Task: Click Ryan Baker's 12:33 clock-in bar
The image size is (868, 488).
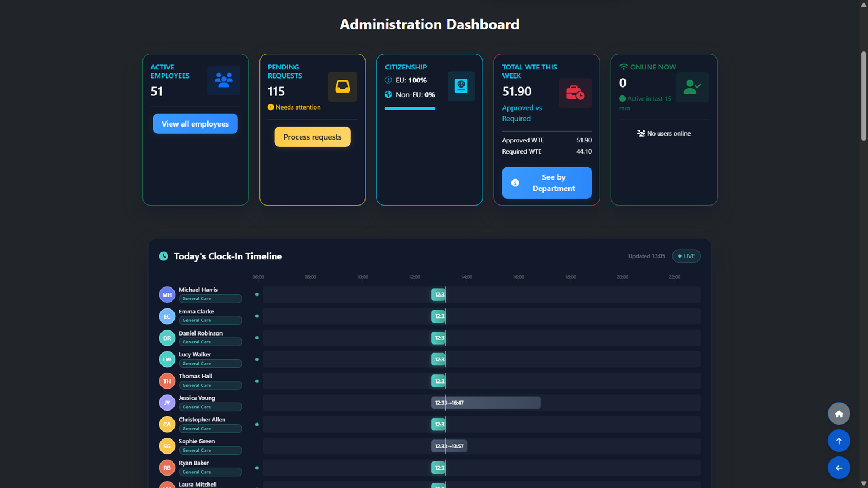Action: [x=439, y=468]
